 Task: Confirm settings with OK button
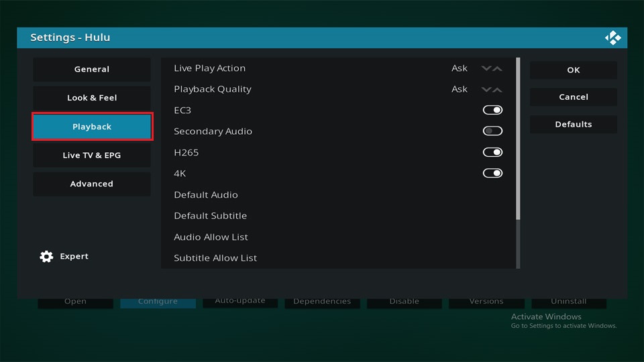[574, 70]
